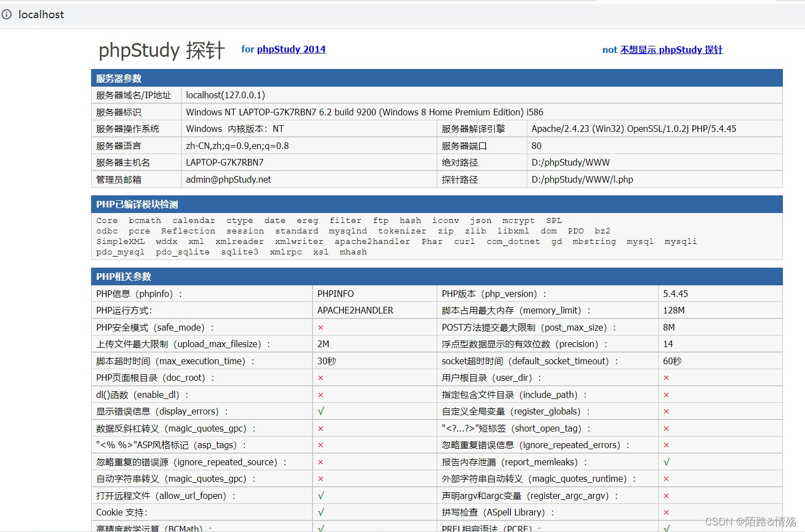Click the PHP已编译模块检测 section header
805x532 pixels.
pos(437,204)
